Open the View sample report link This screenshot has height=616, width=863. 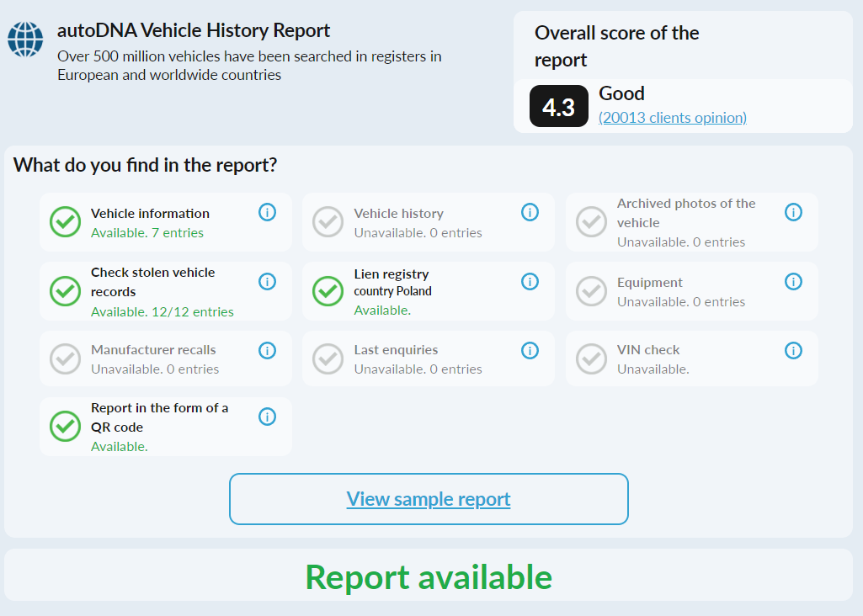tap(429, 499)
